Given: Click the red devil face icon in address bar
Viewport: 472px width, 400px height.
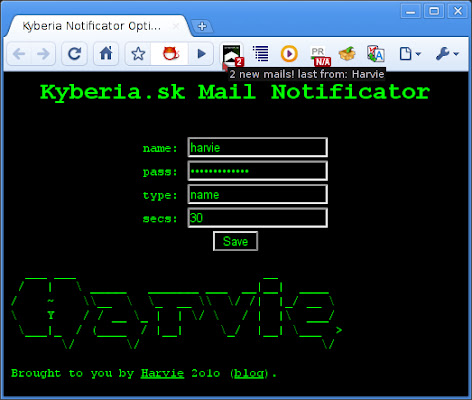Looking at the screenshot, I should pos(171,53).
